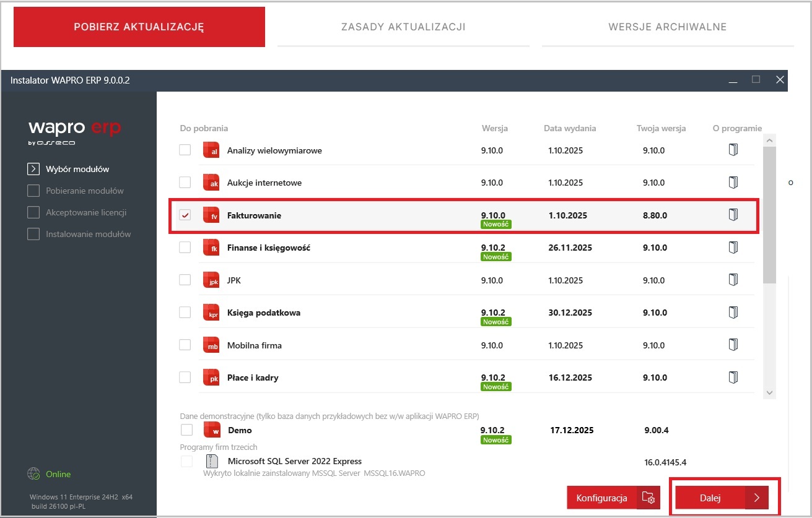The height and width of the screenshot is (518, 812).
Task: Open the Wersje archiwalne tab
Action: click(x=668, y=27)
